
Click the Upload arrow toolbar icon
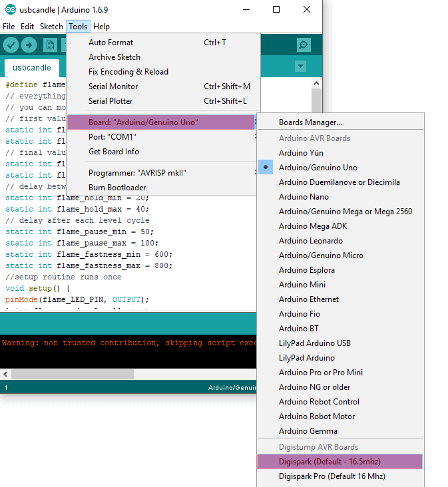click(29, 45)
